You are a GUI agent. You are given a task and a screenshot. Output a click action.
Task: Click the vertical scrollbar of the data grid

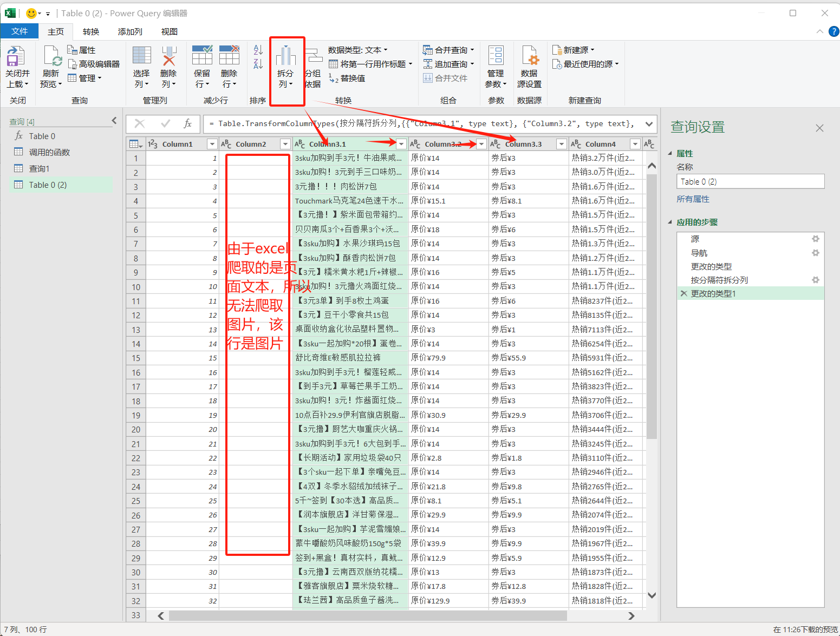click(652, 305)
